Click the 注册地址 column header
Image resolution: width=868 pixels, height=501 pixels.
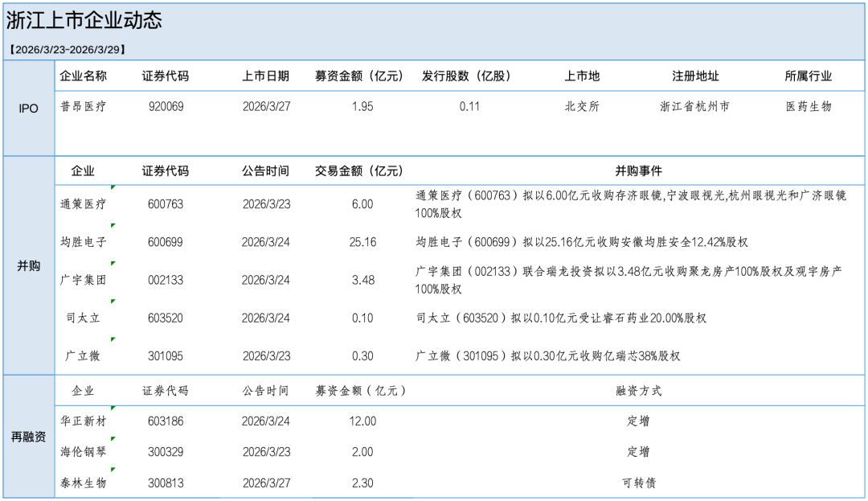[695, 76]
